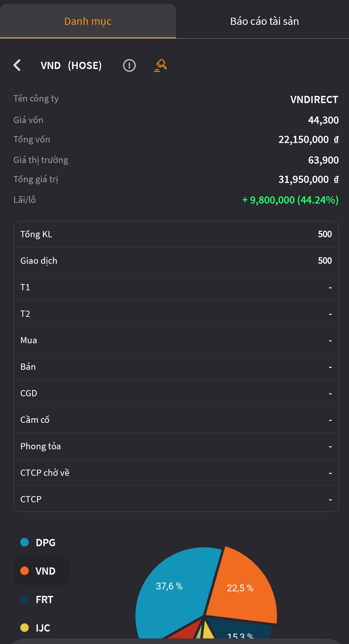This screenshot has height=644, width=349.
Task: Switch to the Danh mục tab
Action: [88, 21]
